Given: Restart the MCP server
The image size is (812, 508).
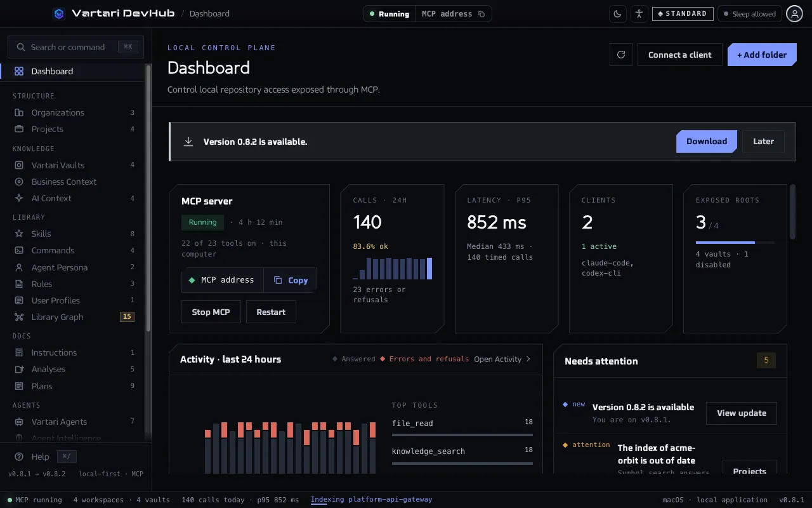Looking at the screenshot, I should tap(271, 312).
